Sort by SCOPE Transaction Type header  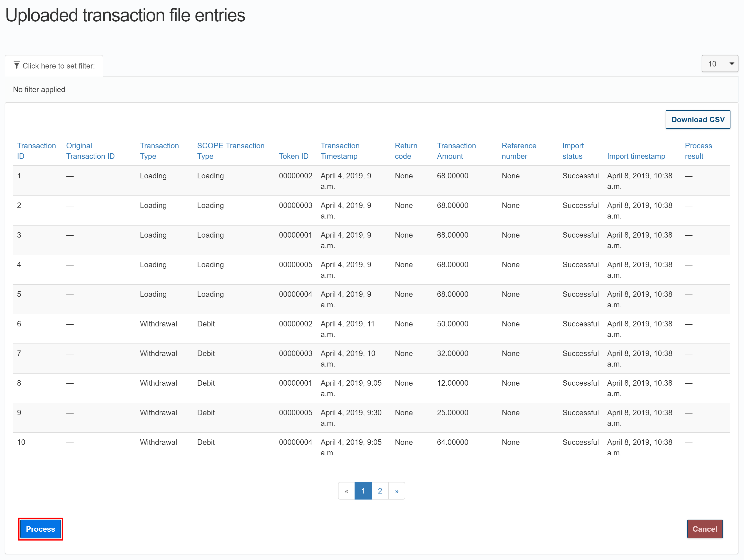[231, 151]
